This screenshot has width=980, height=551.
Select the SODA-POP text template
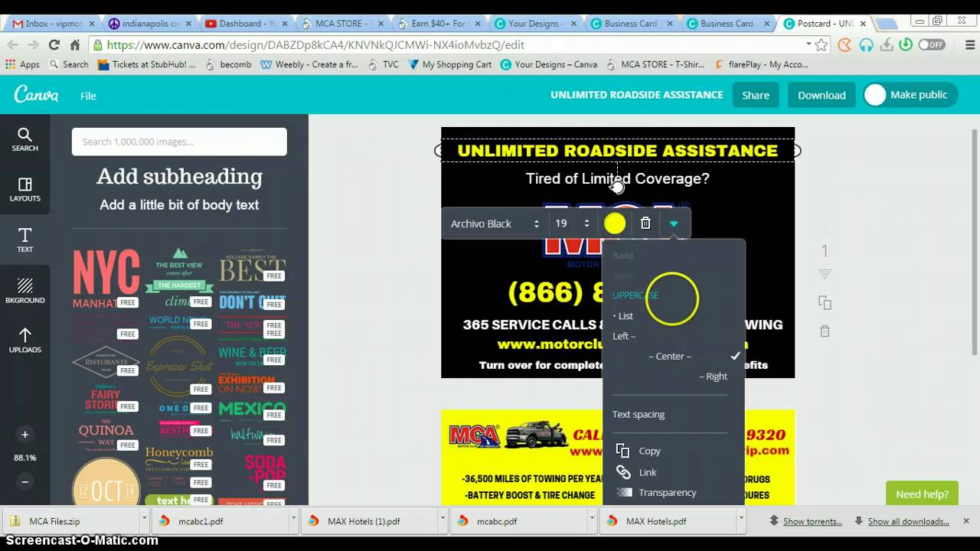pyautogui.click(x=265, y=468)
